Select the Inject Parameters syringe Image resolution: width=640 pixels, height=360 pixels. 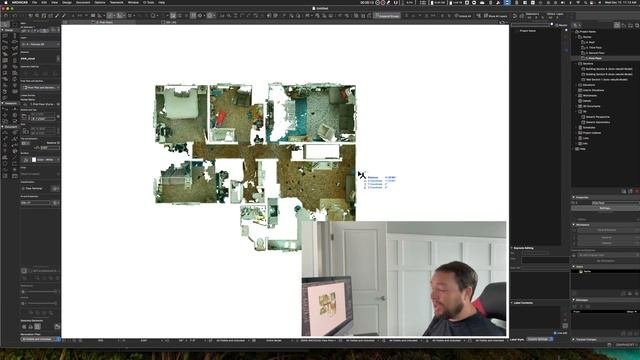(x=63, y=16)
